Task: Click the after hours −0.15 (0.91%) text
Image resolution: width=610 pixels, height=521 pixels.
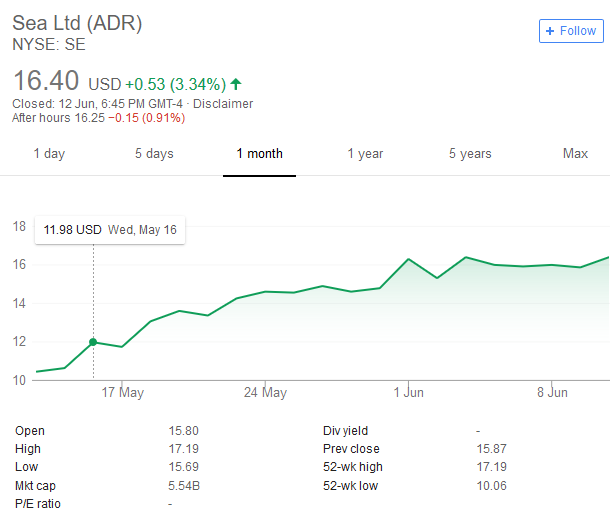Action: coord(146,118)
